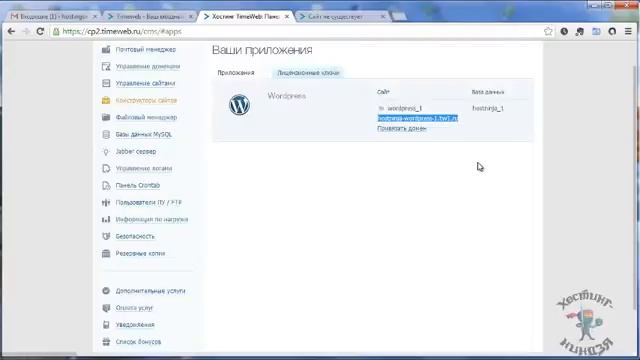Screen dimensions: 640x360
Task: Switch to the second Timeweb browser tab
Action: coord(149,17)
